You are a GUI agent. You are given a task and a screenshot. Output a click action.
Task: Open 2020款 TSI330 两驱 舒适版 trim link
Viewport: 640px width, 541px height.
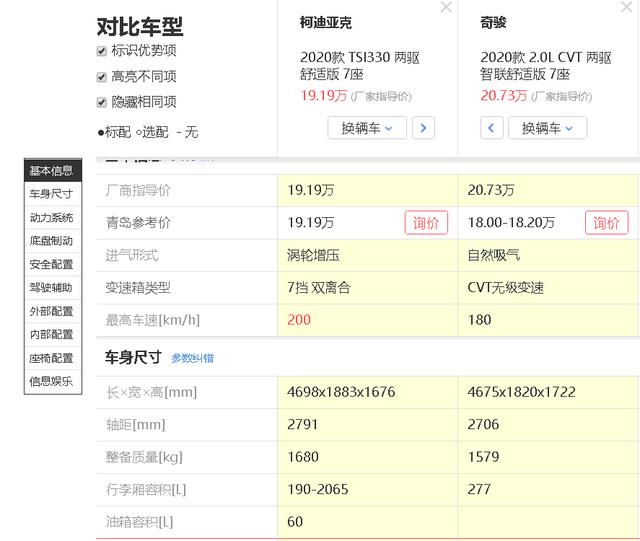[360, 66]
